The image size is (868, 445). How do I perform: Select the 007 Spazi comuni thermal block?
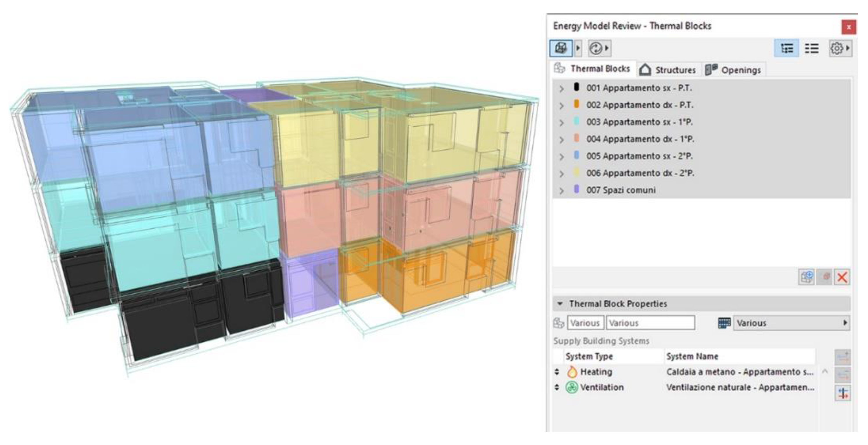(621, 190)
